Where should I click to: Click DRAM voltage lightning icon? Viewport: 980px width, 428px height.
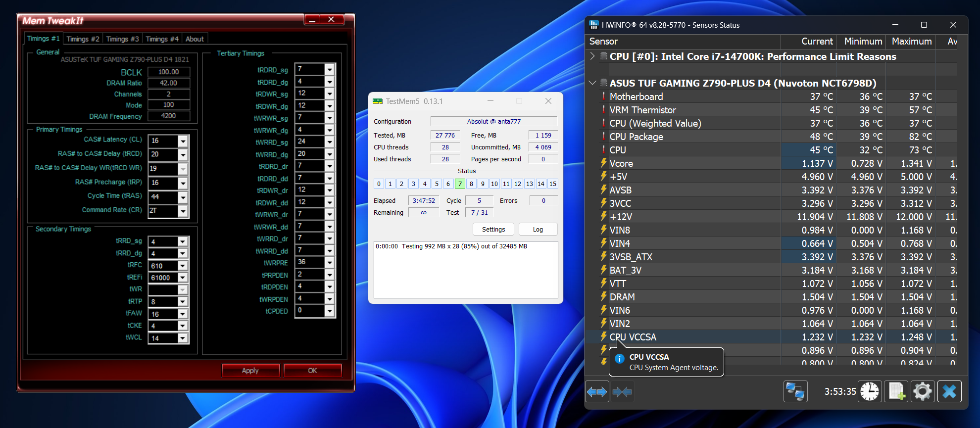tap(603, 297)
